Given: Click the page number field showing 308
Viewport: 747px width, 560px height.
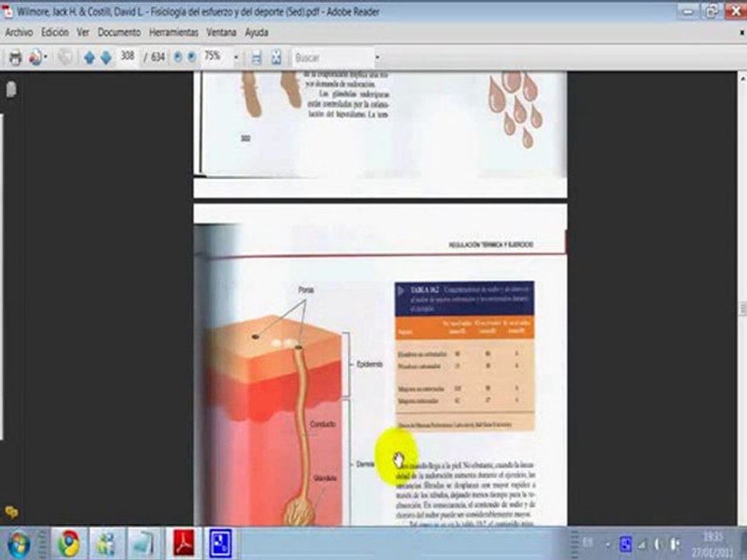Looking at the screenshot, I should 127,57.
